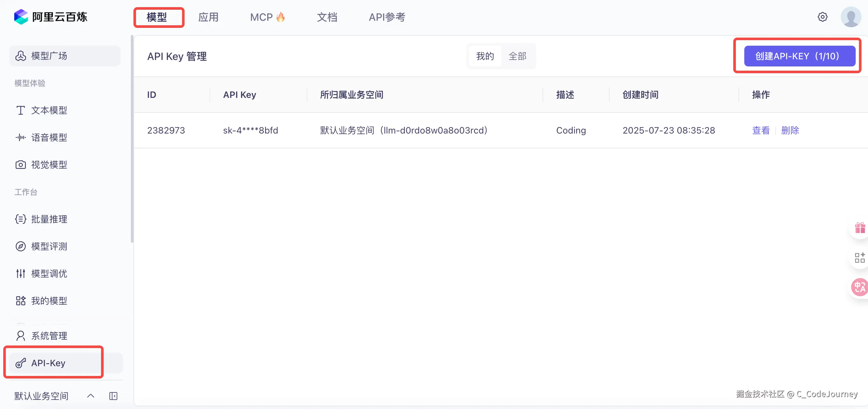
Task: Click the sidebar vertical scrollbar
Action: [x=132, y=138]
